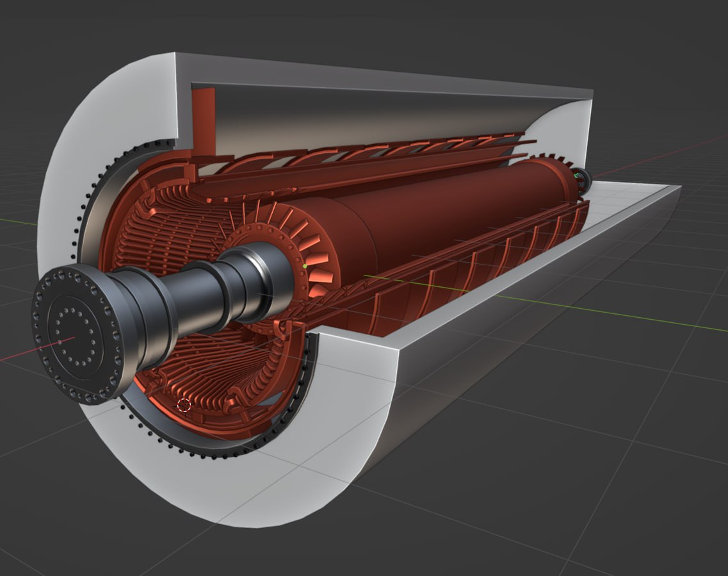The width and height of the screenshot is (728, 576).
Task: Click empty grid floor at bottom right
Action: tap(608, 481)
